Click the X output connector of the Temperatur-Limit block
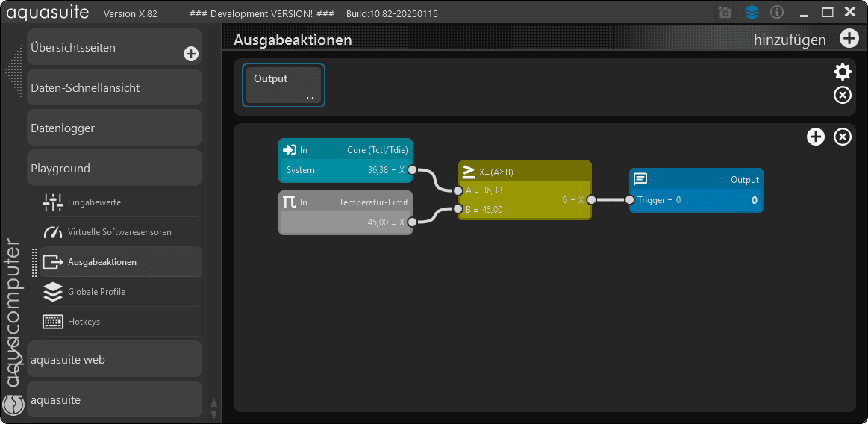This screenshot has width=868, height=424. coord(412,222)
